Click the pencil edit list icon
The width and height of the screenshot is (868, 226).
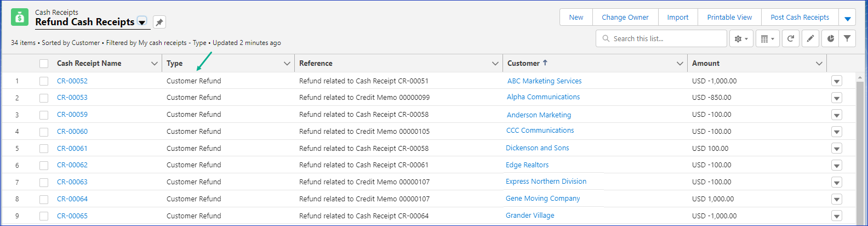click(810, 39)
